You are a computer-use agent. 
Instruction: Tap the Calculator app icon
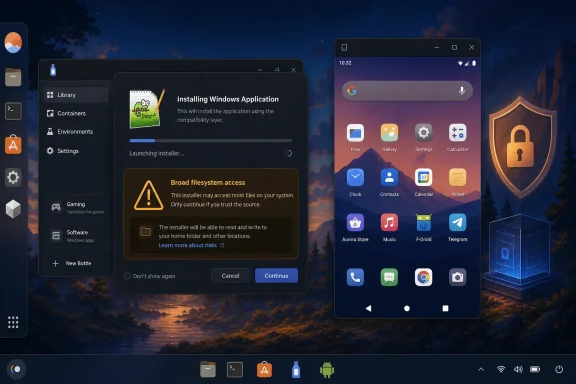pyautogui.click(x=457, y=133)
